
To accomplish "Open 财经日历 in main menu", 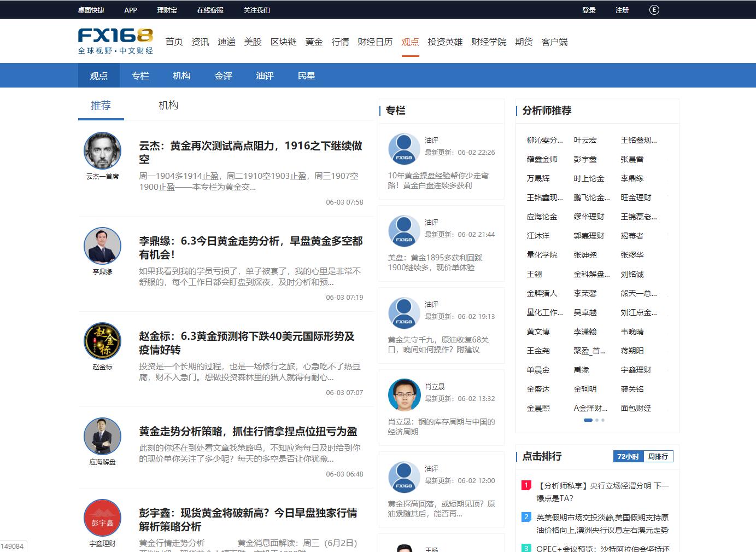I will click(x=375, y=42).
